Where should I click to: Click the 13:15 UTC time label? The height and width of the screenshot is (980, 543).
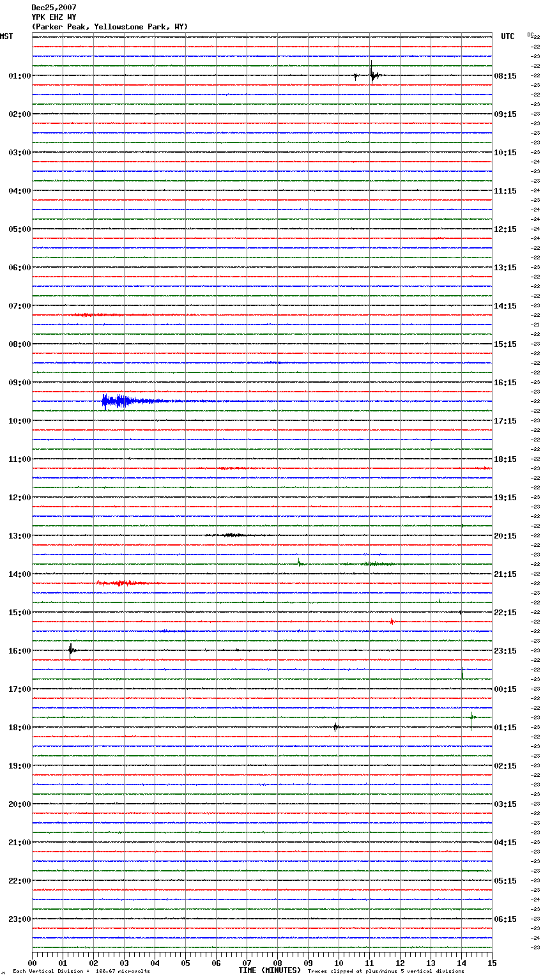point(505,268)
